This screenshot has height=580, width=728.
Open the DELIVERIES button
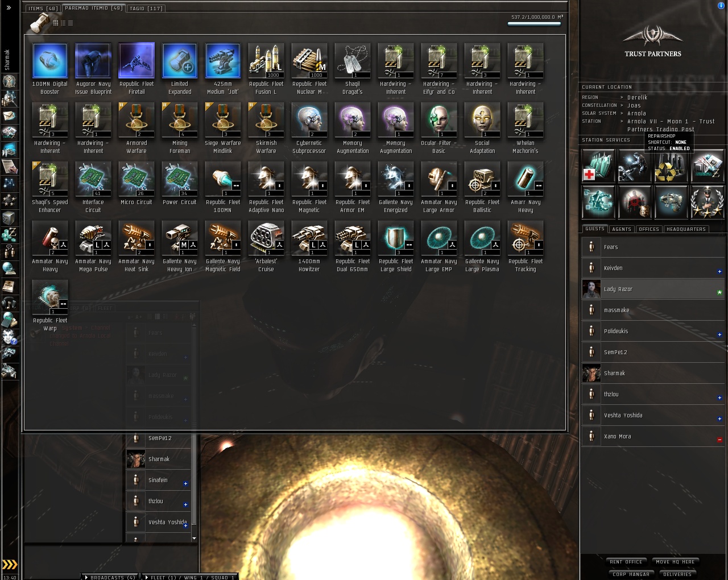click(677, 574)
